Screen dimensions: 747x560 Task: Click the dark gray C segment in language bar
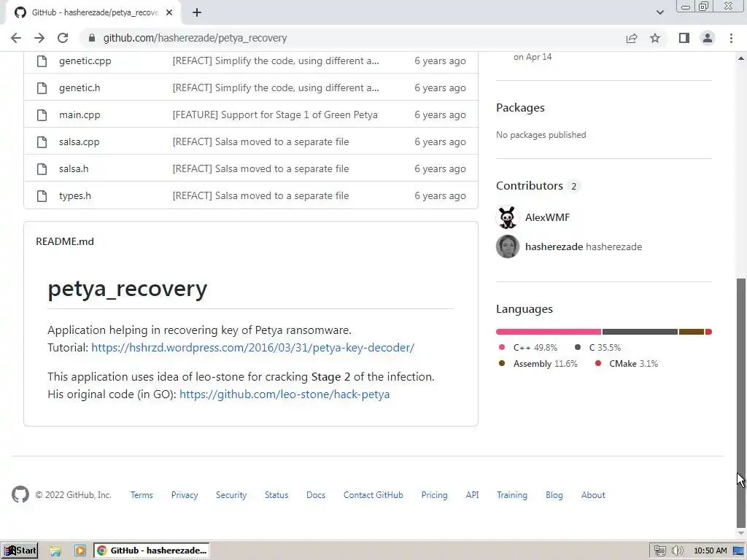[x=640, y=332]
